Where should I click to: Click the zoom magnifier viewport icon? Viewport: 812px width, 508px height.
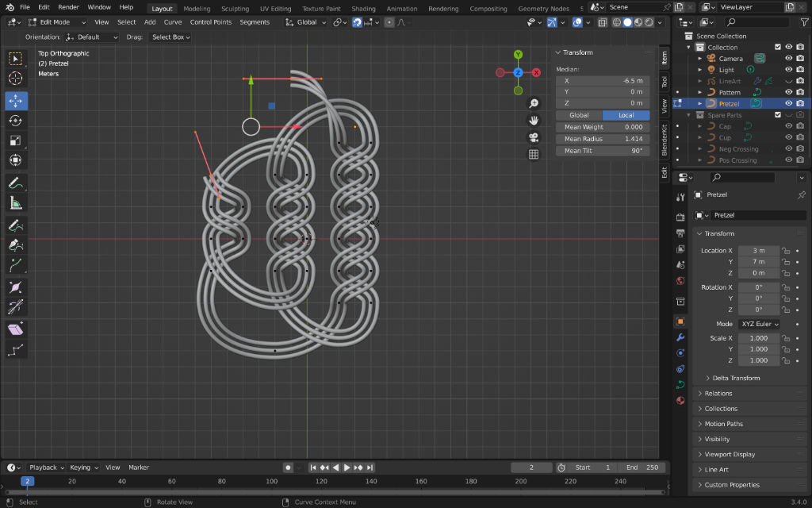[534, 104]
